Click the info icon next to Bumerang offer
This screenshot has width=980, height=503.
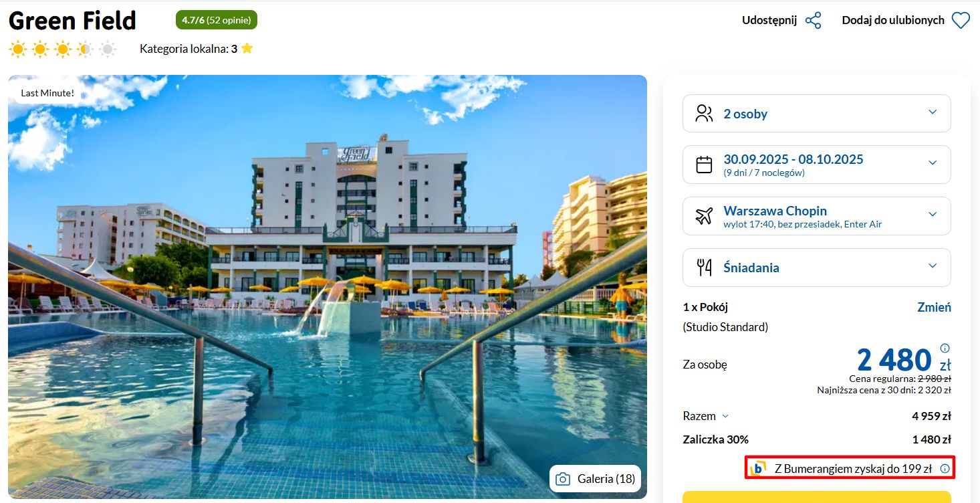945,469
